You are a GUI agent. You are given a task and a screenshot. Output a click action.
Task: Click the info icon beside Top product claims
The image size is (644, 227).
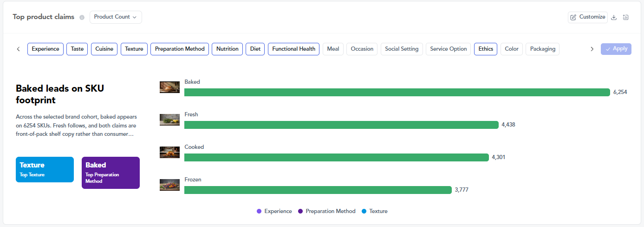click(x=82, y=17)
